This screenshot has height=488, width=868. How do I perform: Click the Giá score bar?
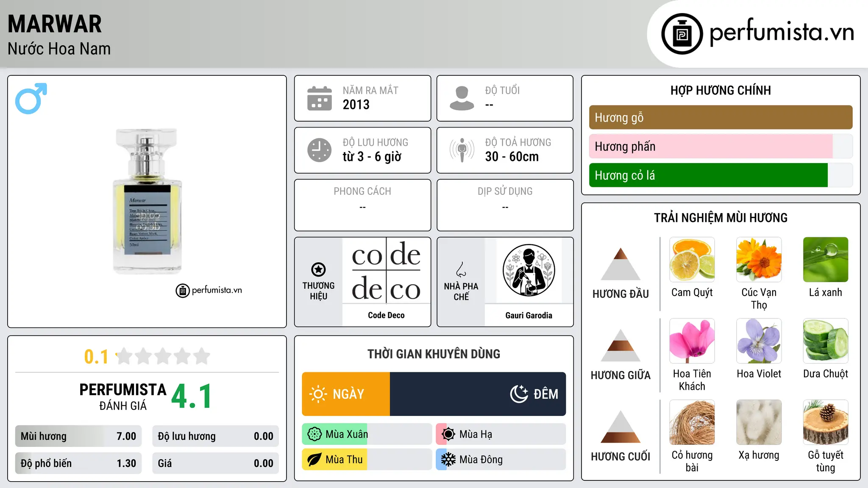[215, 463]
